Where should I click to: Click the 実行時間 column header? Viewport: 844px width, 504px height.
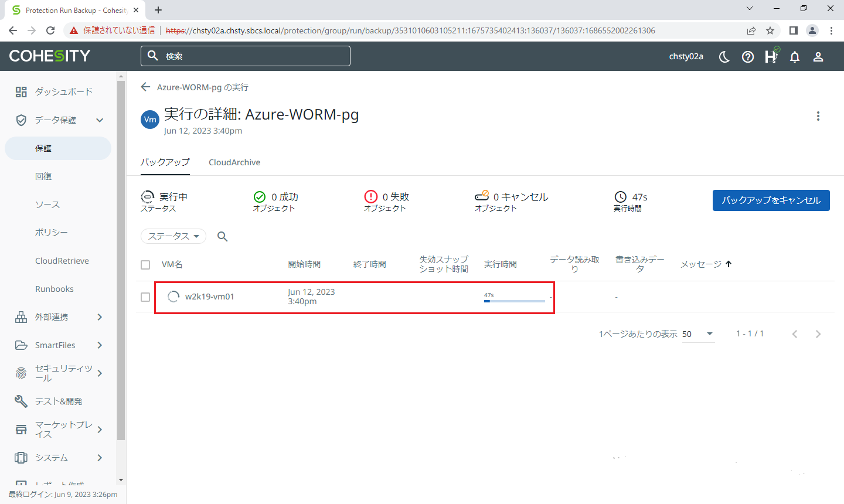click(501, 264)
